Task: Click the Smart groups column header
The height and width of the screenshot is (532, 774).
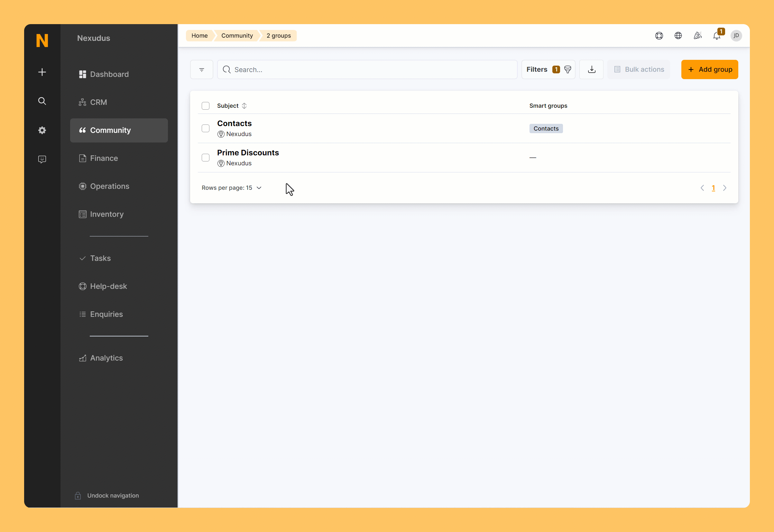Action: pyautogui.click(x=548, y=106)
